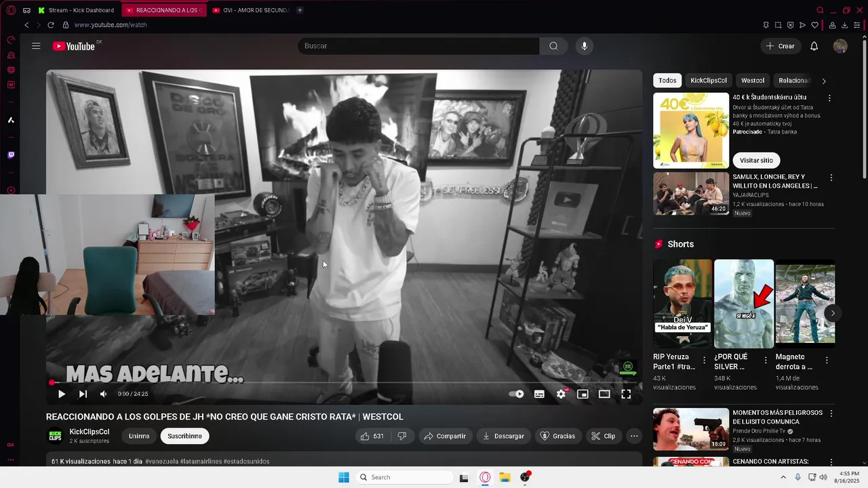Image resolution: width=868 pixels, height=488 pixels.
Task: Open SAMULX, LONCHE, REY video thumbnail
Action: coord(691,193)
